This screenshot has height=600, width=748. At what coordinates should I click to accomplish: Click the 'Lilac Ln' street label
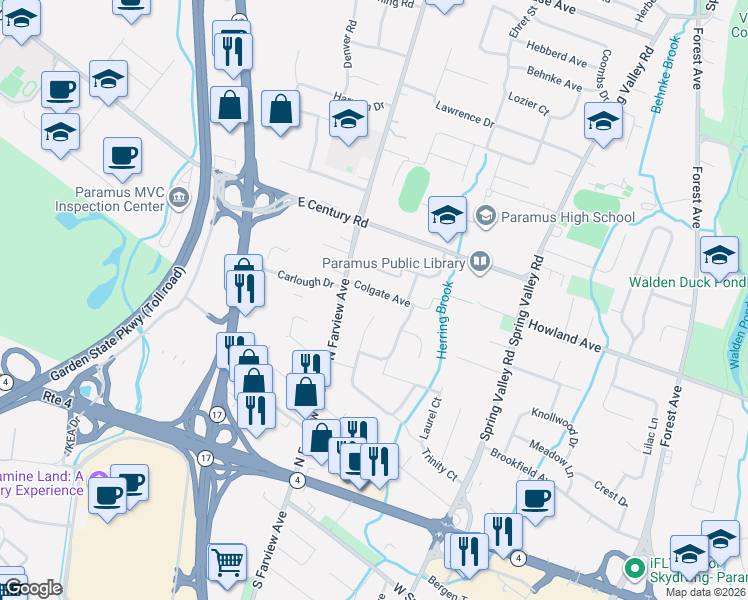tap(651, 436)
